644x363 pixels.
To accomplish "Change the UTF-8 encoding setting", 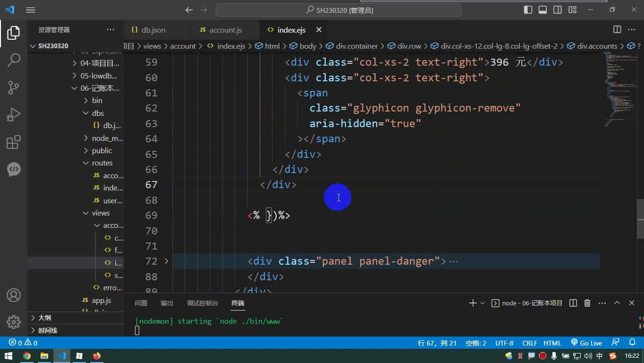I will 504,343.
